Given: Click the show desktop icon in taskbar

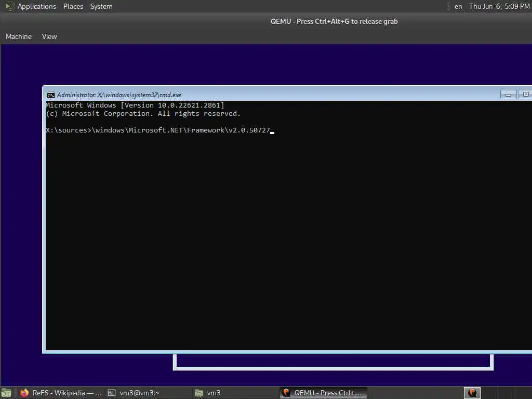Looking at the screenshot, I should [6, 393].
